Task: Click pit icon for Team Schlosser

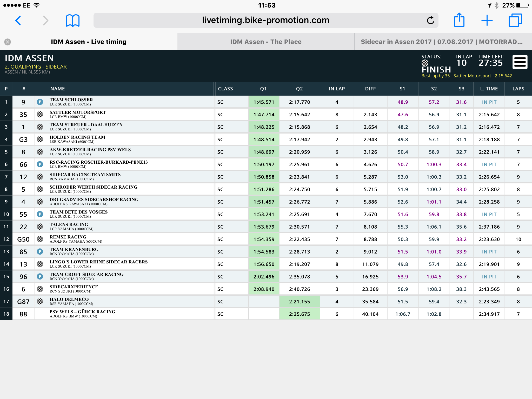Action: point(40,102)
